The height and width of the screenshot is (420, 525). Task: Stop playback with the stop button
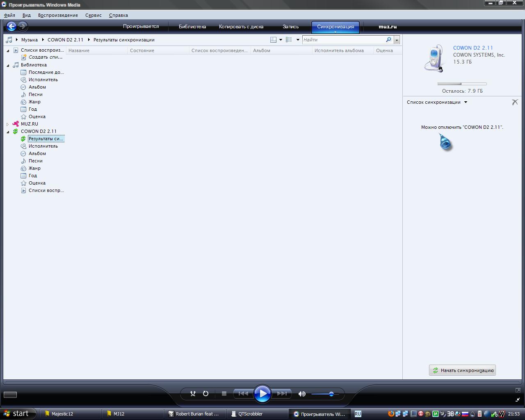tap(224, 394)
